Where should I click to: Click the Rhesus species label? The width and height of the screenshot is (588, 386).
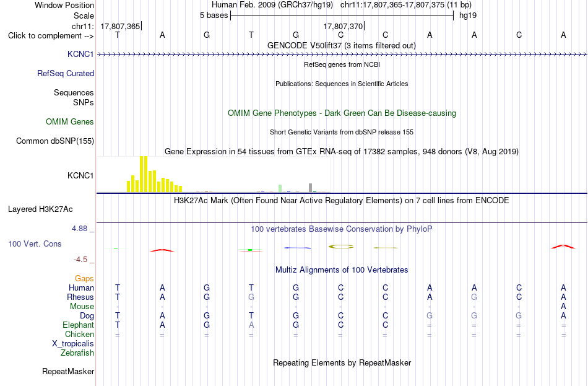pos(80,297)
